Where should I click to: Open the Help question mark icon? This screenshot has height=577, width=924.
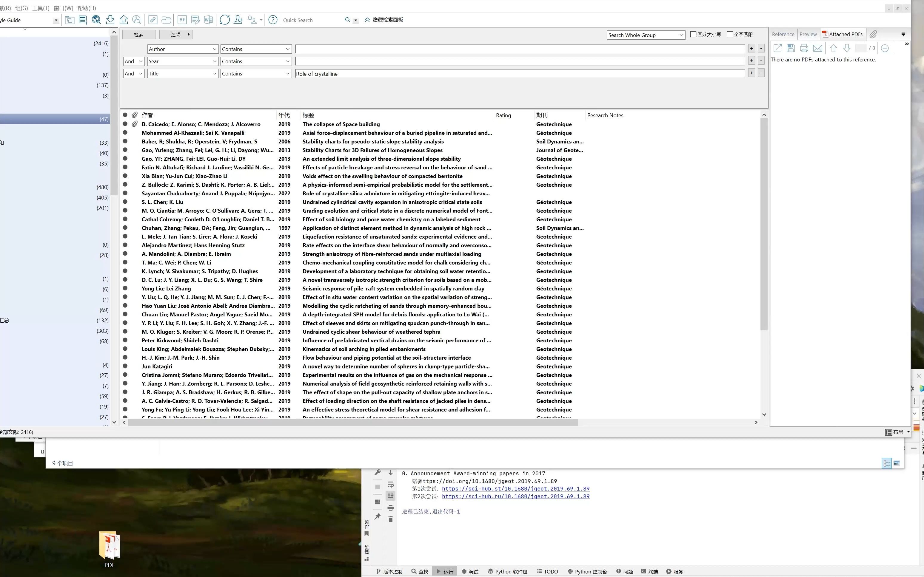272,20
